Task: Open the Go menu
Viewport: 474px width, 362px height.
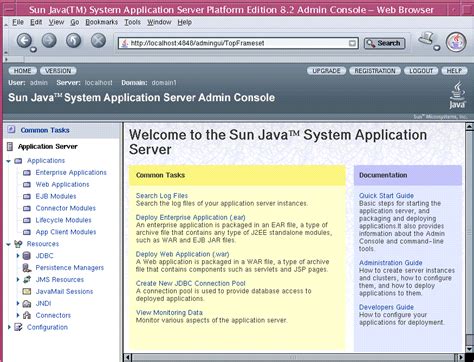Action: [x=75, y=22]
